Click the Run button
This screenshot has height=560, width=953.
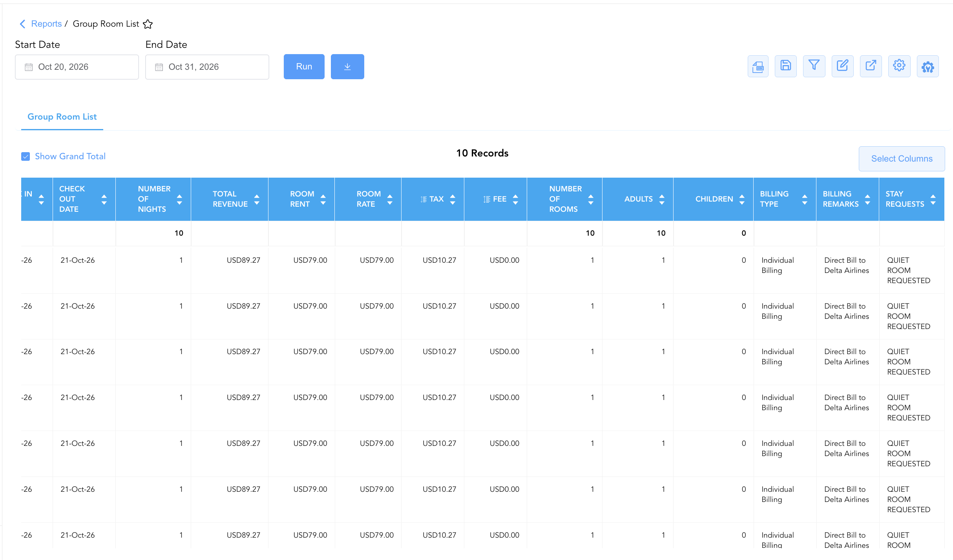click(304, 67)
